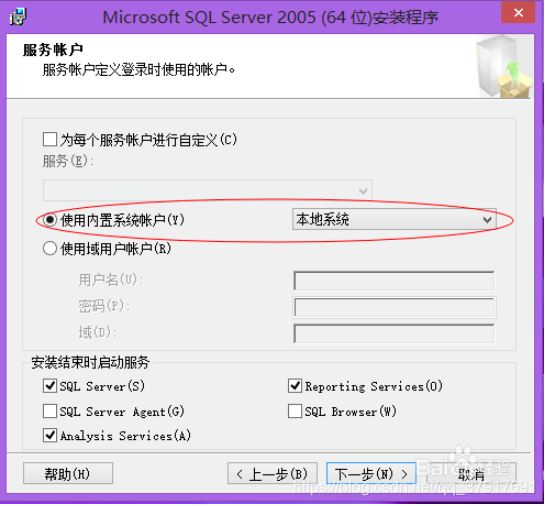Uncheck the SQL Server(S) checkbox

50,386
